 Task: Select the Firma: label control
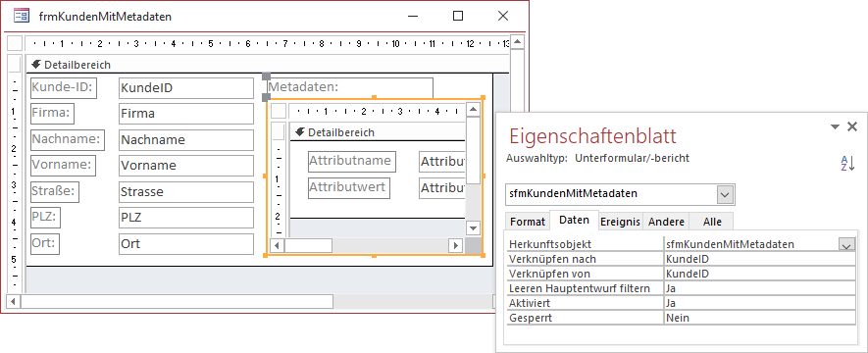(x=53, y=114)
